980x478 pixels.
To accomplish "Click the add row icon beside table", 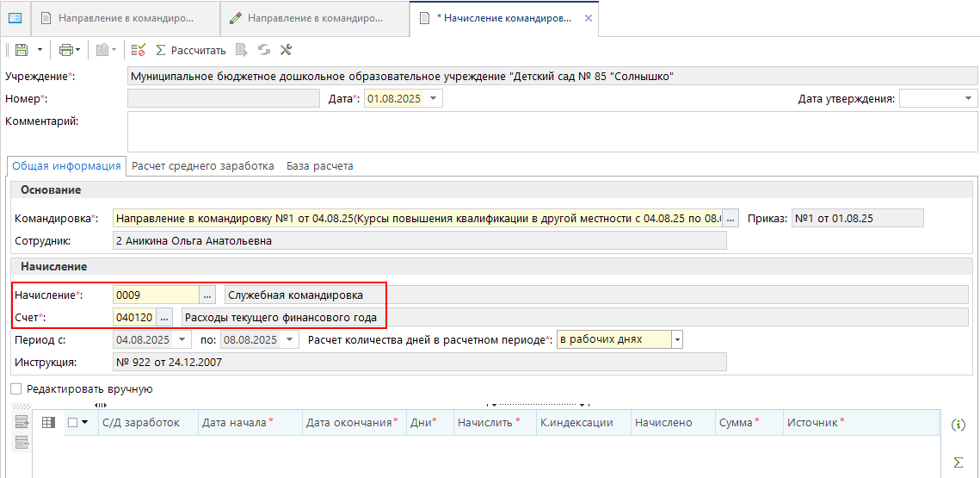I will point(22,422).
